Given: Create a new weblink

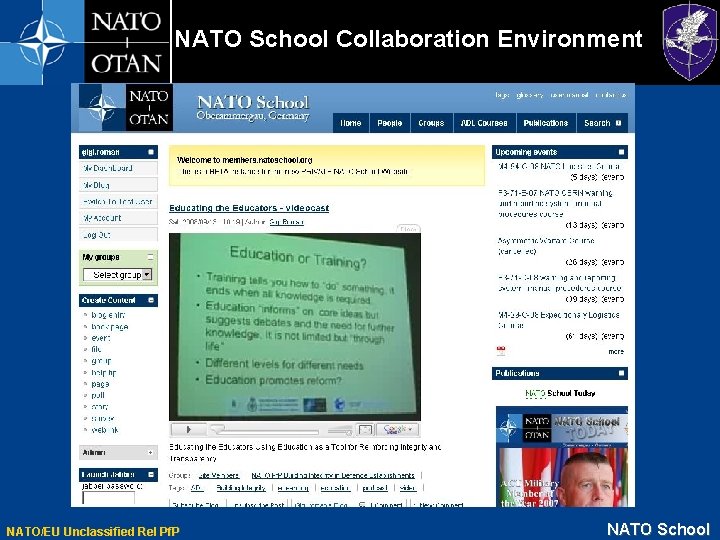Looking at the screenshot, I should point(105,430).
